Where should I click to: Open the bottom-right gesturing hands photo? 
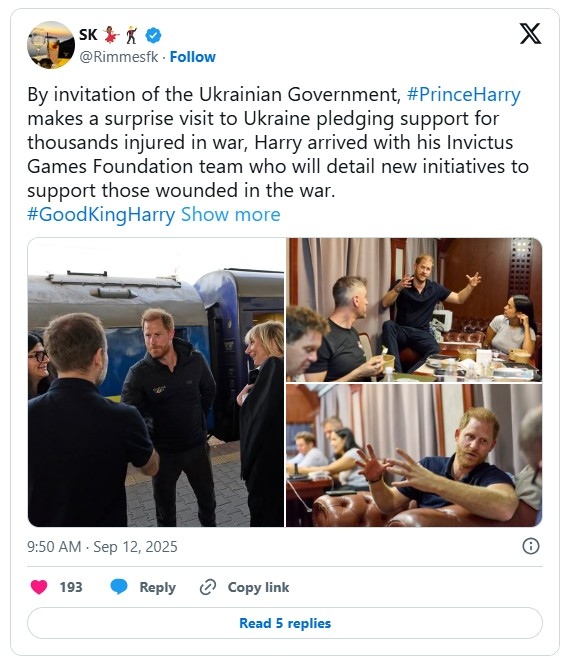[414, 455]
